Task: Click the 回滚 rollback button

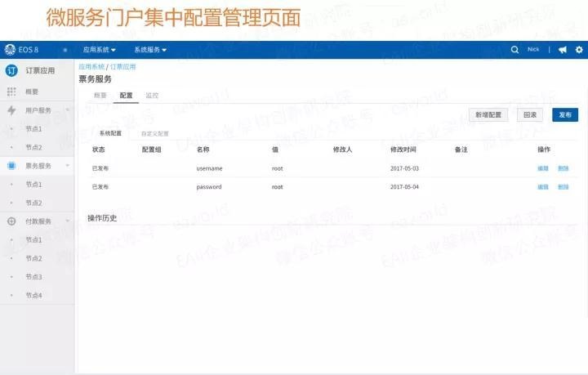Action: 530,114
